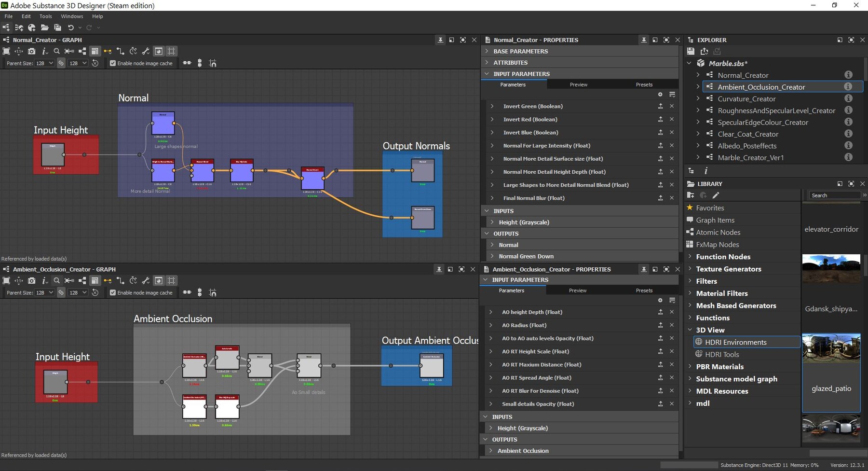Click the undo arrow in main toolbar
The width and height of the screenshot is (868, 471).
(x=71, y=28)
